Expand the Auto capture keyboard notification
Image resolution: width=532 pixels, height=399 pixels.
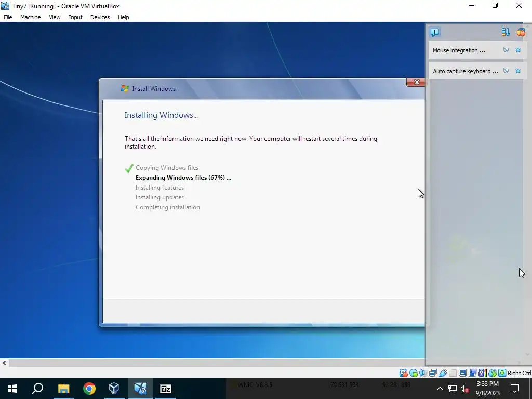465,71
